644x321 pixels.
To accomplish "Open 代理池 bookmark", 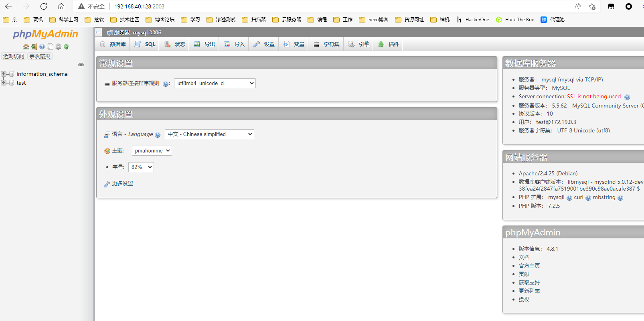I will 553,19.
